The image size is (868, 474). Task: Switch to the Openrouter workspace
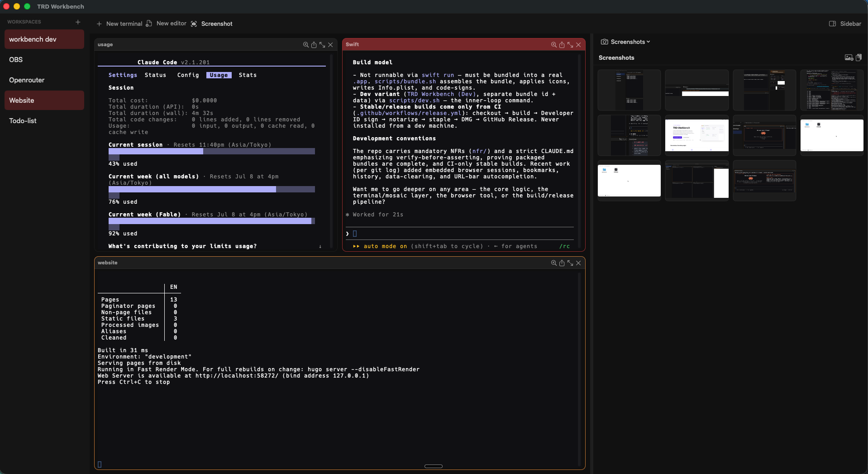click(x=44, y=80)
